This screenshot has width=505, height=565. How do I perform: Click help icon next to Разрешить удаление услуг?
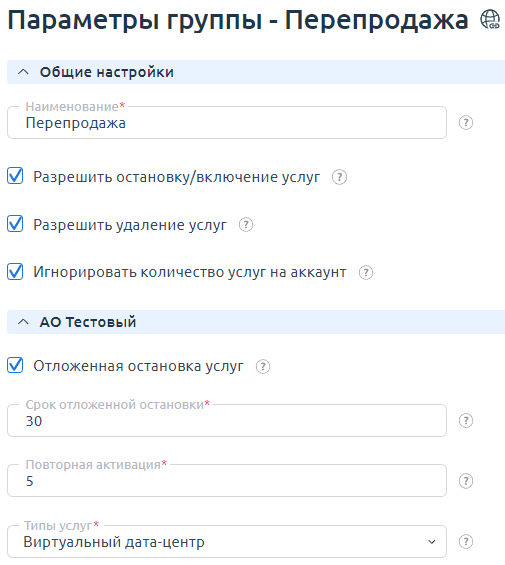tap(246, 225)
